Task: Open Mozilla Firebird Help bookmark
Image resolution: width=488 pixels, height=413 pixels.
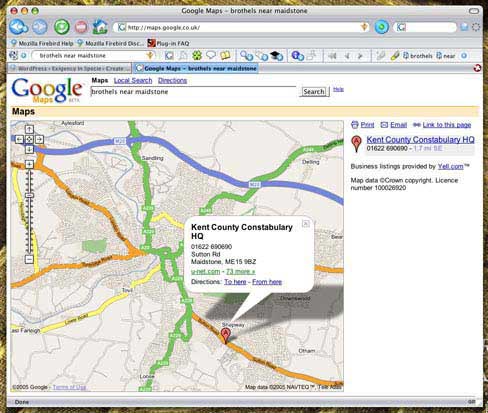Action: tap(42, 43)
